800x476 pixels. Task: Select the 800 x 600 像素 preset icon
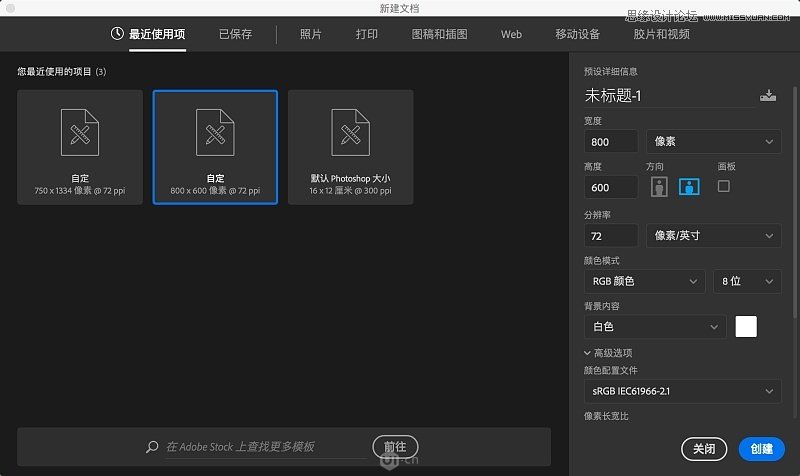[x=215, y=132]
